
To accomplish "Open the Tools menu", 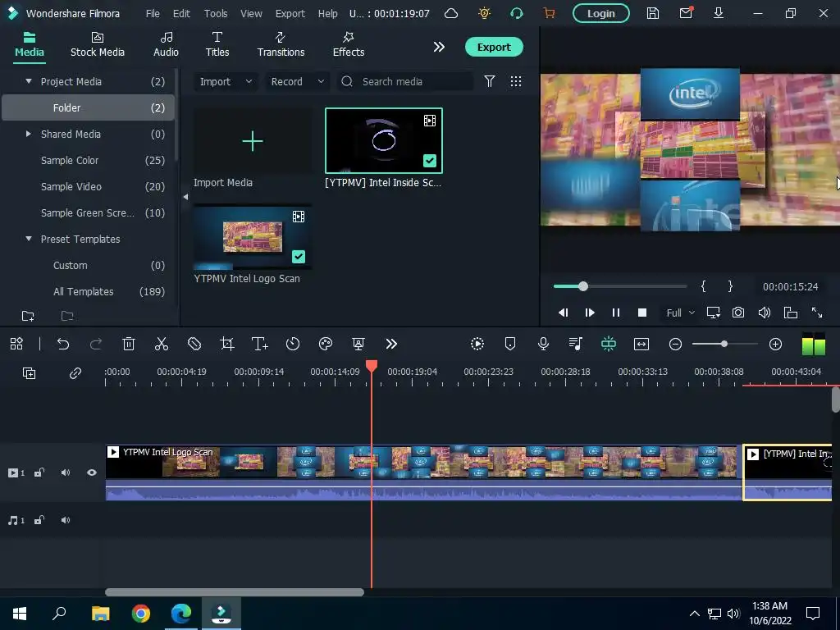I will pos(216,13).
